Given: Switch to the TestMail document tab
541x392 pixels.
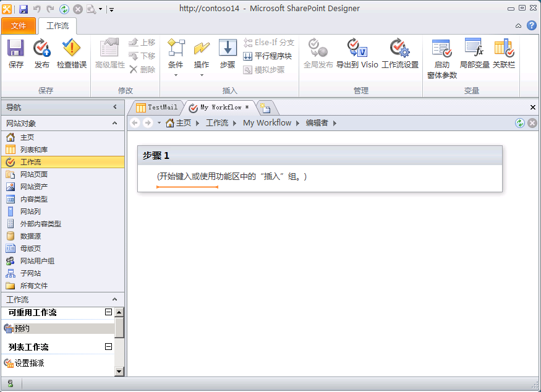Looking at the screenshot, I should (156, 108).
